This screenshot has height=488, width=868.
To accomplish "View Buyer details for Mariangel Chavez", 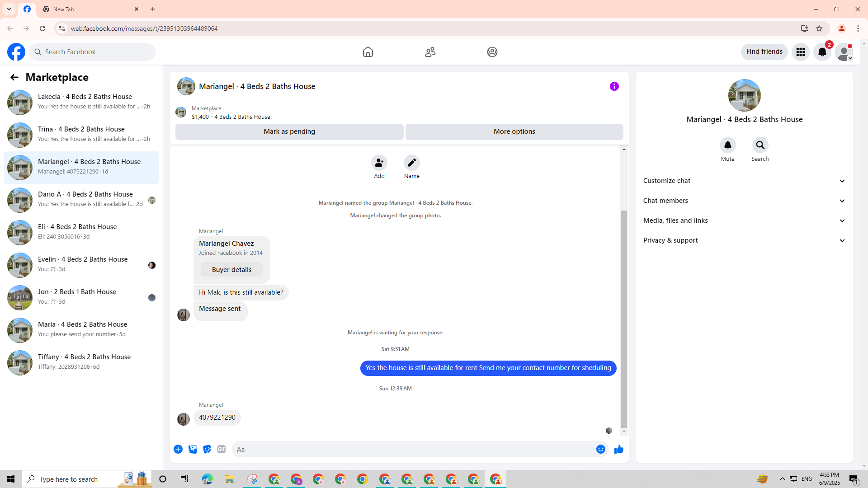I will pyautogui.click(x=231, y=270).
